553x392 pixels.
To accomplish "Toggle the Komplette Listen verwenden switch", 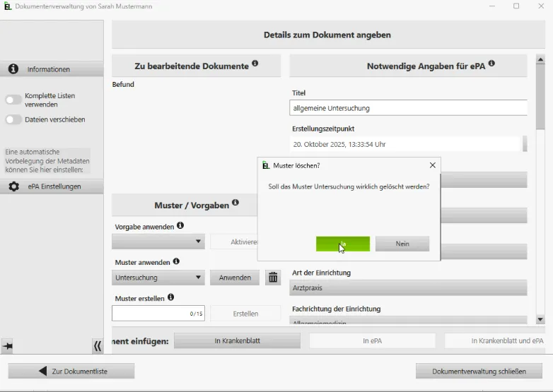I will tap(13, 100).
